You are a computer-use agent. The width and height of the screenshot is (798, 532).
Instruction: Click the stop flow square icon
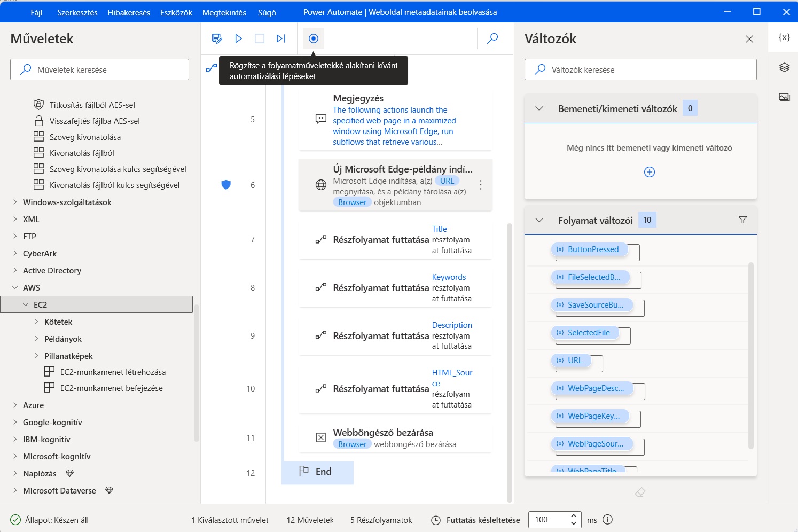(x=260, y=38)
